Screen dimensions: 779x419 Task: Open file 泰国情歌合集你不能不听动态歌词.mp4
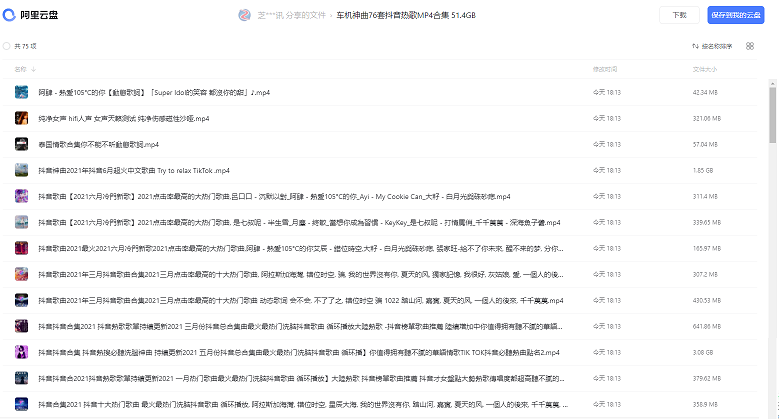98,145
